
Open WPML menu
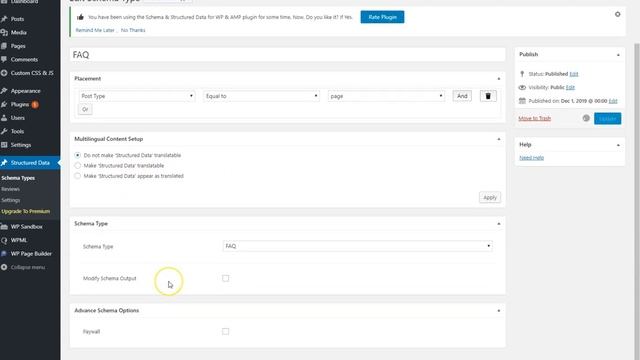(19, 240)
